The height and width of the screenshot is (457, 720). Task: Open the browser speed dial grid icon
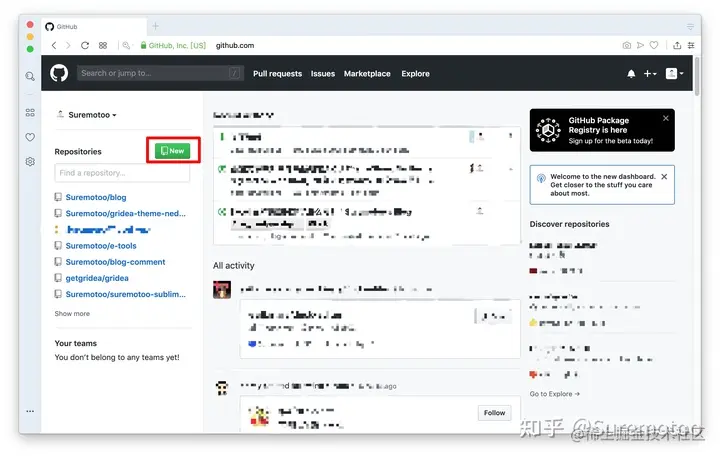[103, 45]
